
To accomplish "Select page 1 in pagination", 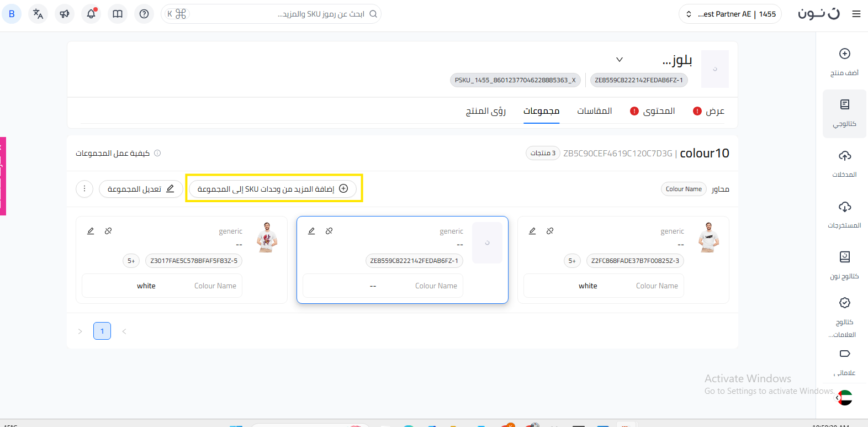I will coord(102,331).
